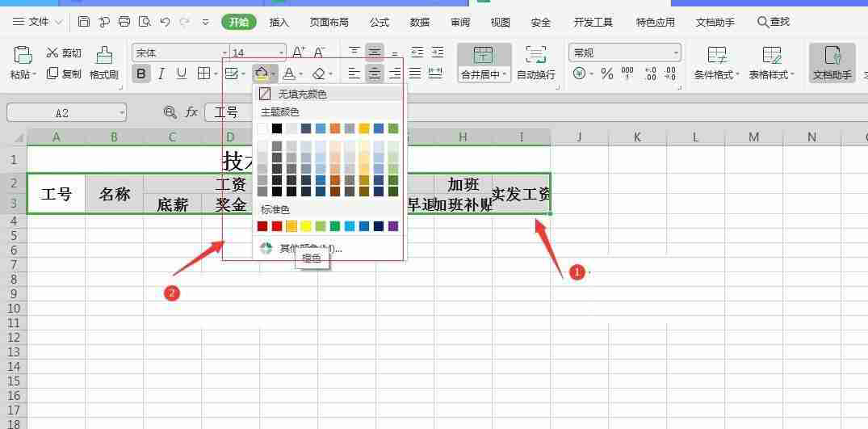Click the 查找 search button
The width and height of the screenshot is (868, 429).
click(773, 22)
